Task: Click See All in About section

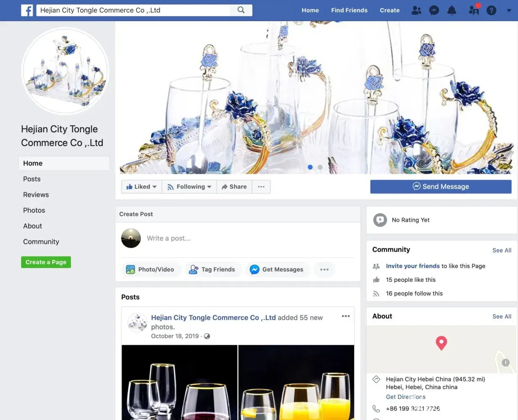Action: pyautogui.click(x=502, y=317)
